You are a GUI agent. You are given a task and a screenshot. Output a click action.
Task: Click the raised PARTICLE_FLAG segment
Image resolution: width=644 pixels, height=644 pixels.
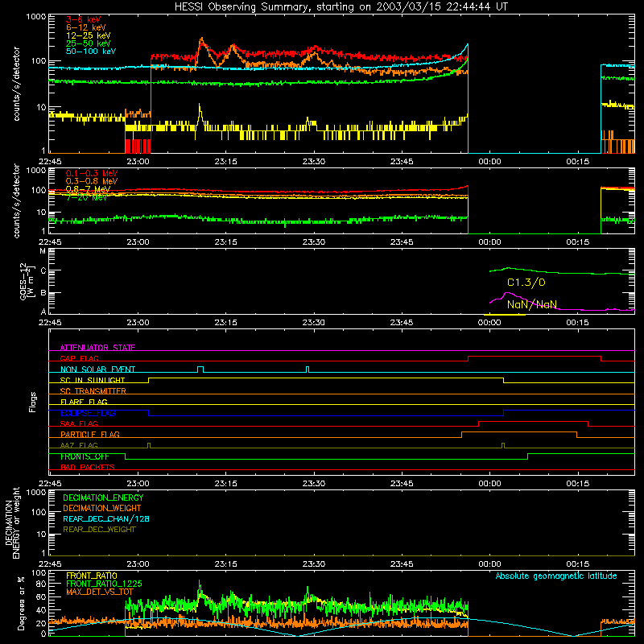[x=519, y=432]
